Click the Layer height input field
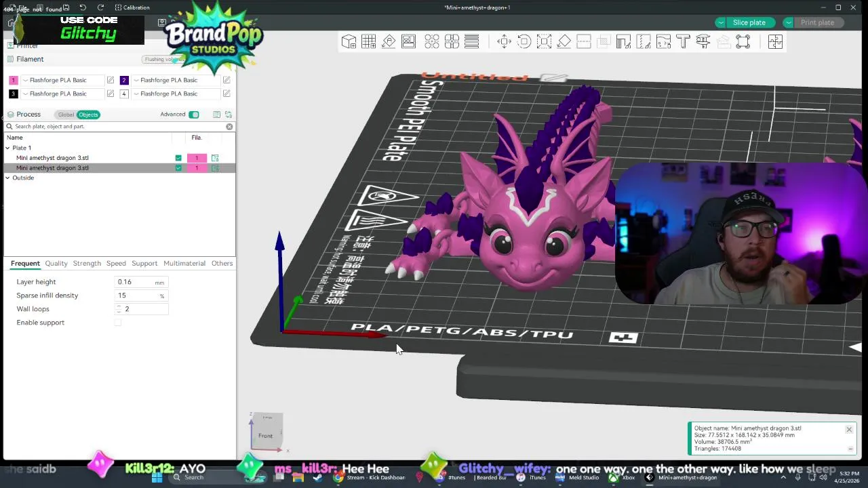The image size is (868, 488). click(x=141, y=282)
